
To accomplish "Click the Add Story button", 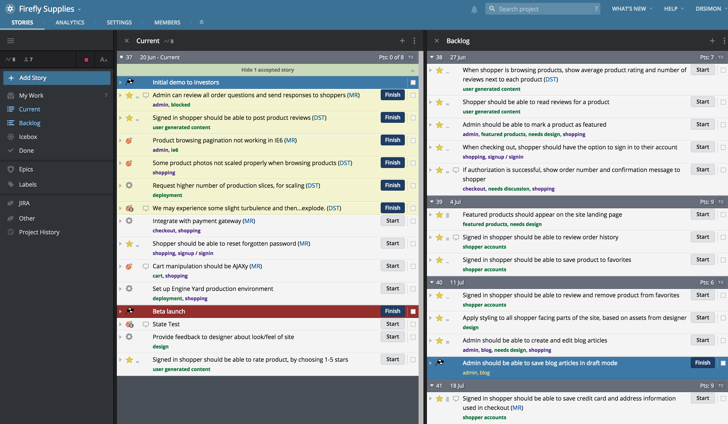I will point(56,77).
